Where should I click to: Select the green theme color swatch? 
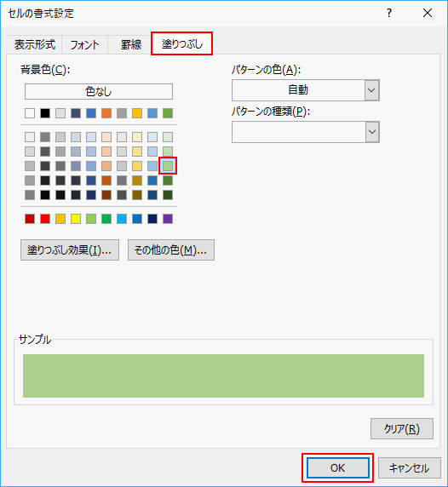pos(168,113)
